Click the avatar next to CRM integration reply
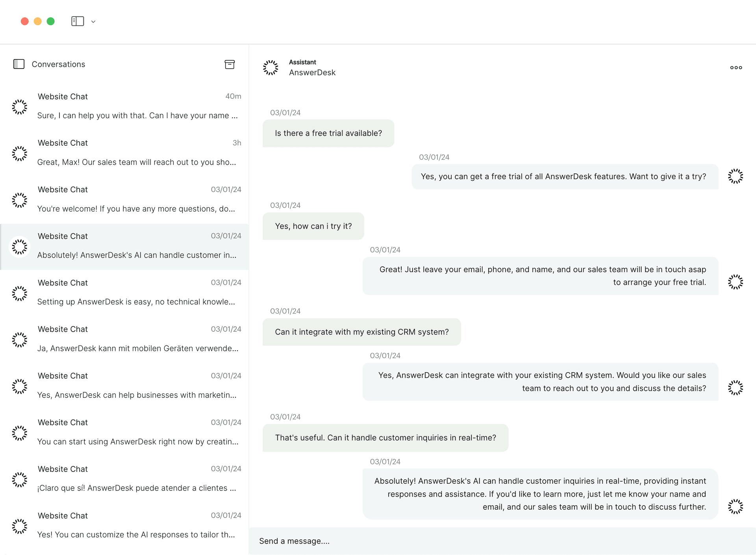Image resolution: width=756 pixels, height=555 pixels. point(735,388)
